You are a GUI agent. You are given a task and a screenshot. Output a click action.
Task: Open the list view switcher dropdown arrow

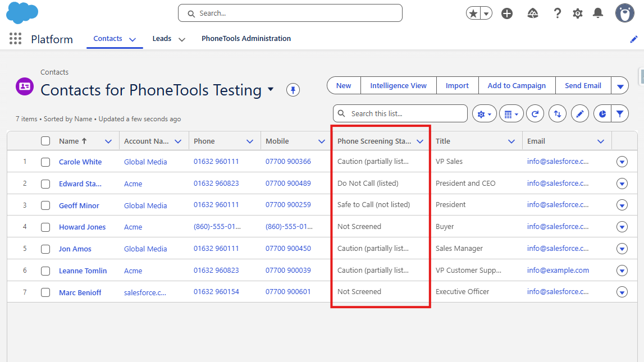tap(271, 90)
